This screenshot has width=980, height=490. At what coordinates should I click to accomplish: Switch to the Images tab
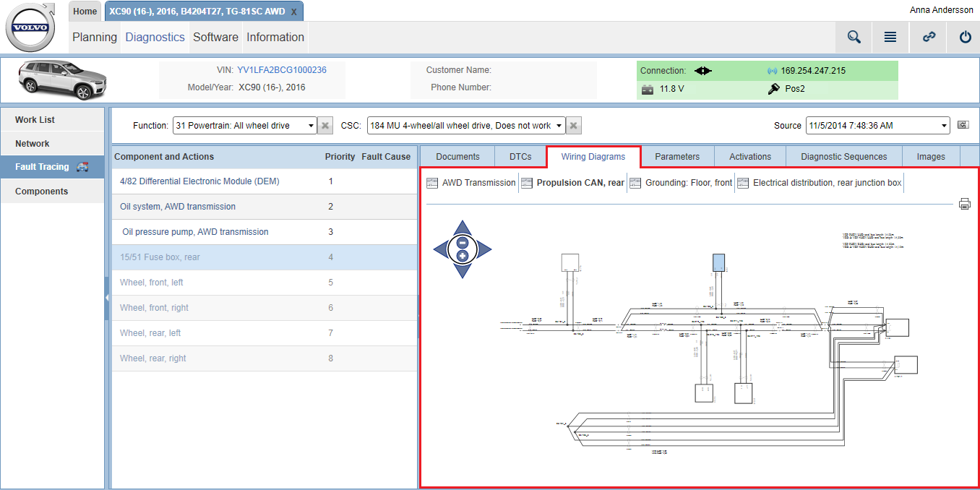[931, 157]
